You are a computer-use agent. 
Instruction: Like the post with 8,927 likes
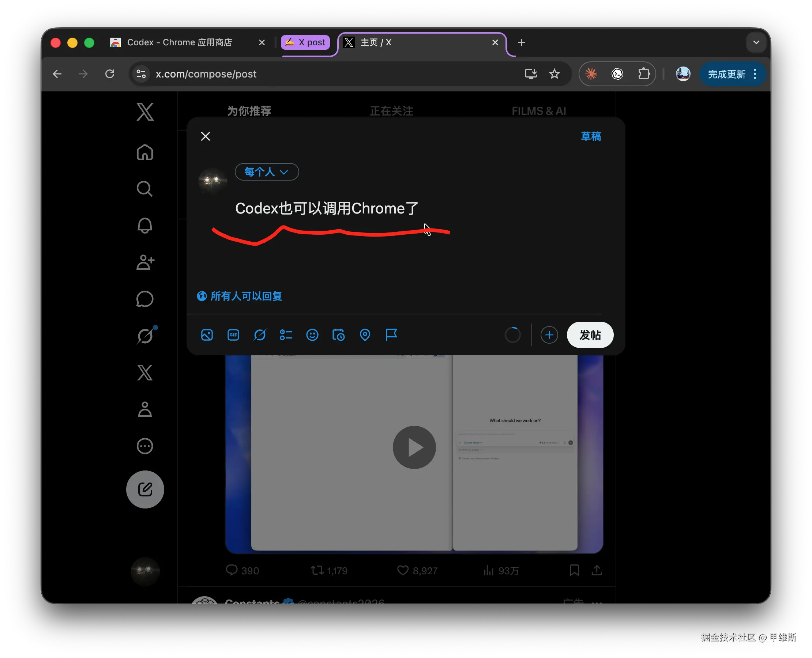point(417,570)
